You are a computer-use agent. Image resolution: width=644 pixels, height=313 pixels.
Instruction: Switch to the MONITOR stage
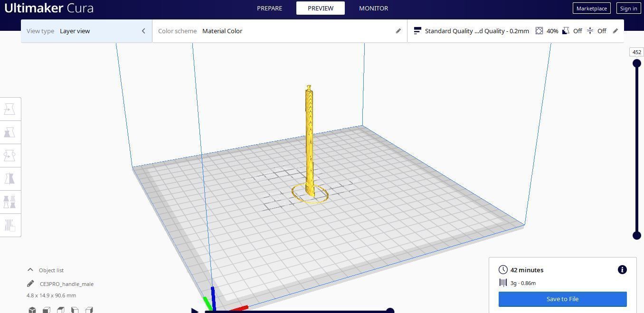click(373, 8)
